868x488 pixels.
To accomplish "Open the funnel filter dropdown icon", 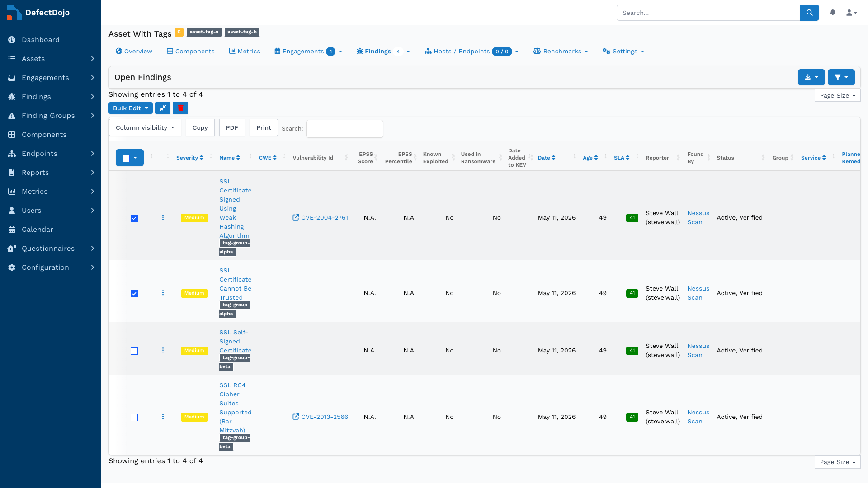I will (x=841, y=77).
